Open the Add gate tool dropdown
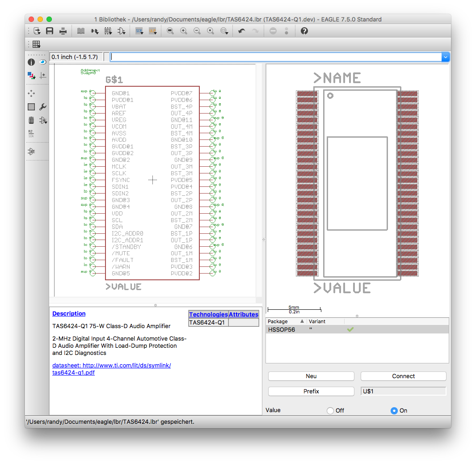 tap(43, 120)
